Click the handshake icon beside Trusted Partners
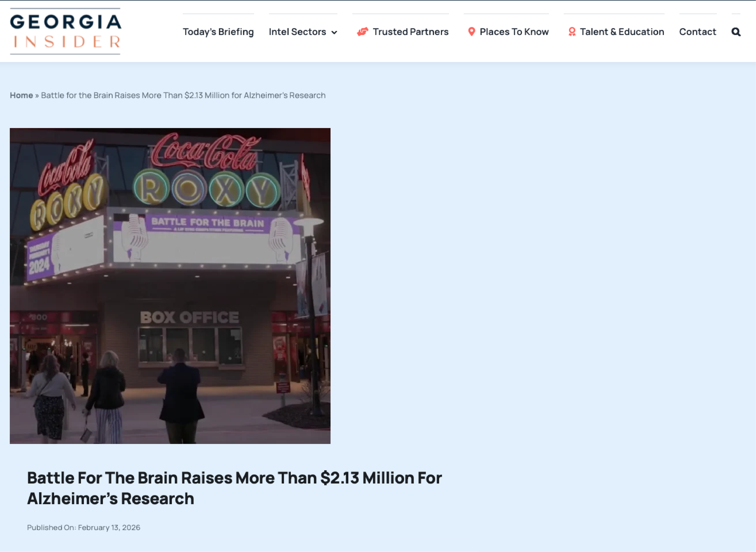This screenshot has height=552, width=756. point(363,32)
